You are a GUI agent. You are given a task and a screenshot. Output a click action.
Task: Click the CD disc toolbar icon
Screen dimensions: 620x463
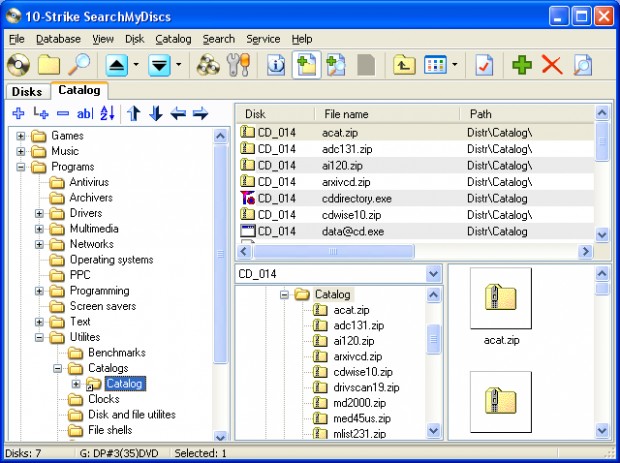click(x=18, y=65)
